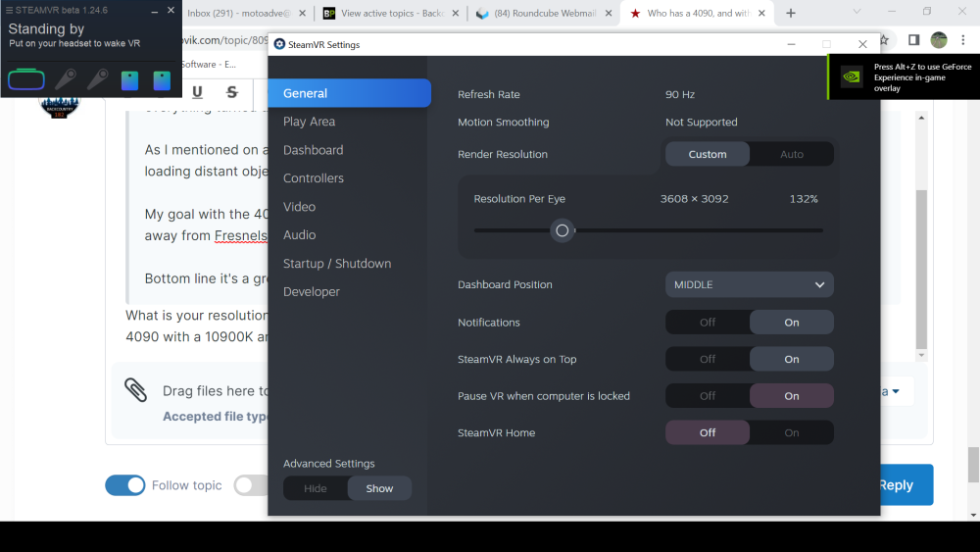Viewport: 980px width, 552px height.
Task: Click Not Supported motion smoothing value
Action: (x=702, y=122)
